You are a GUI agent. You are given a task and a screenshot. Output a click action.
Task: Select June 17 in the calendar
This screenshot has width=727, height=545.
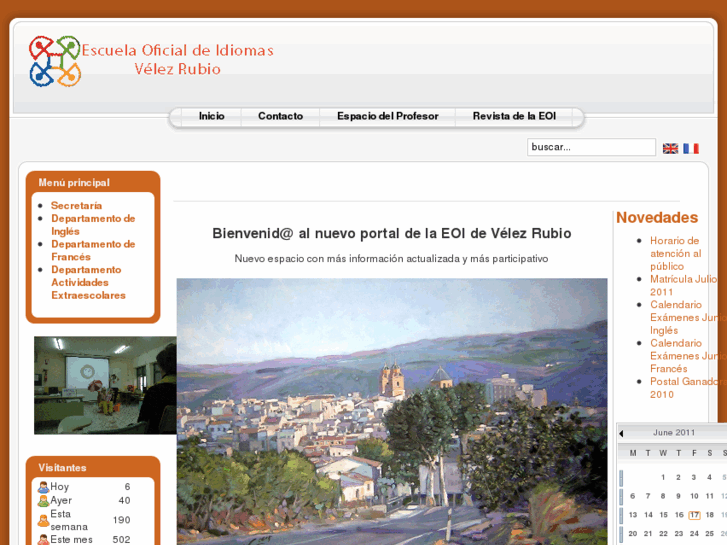(694, 515)
